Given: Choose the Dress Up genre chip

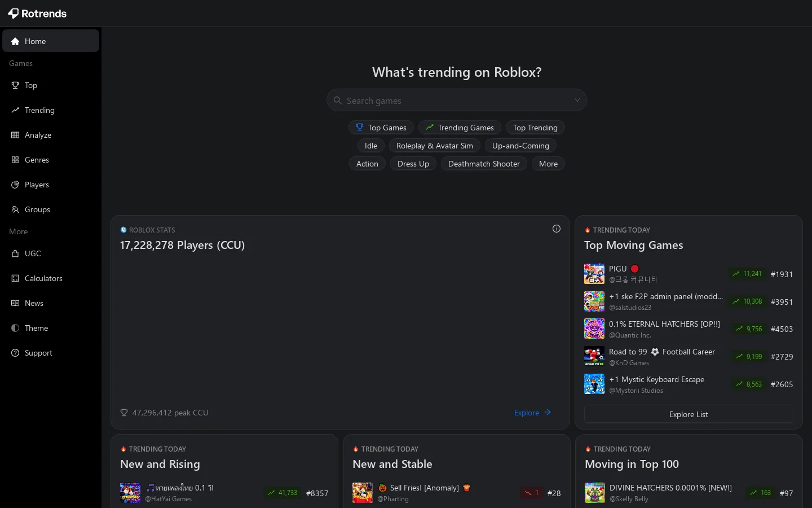Looking at the screenshot, I should coord(413,164).
